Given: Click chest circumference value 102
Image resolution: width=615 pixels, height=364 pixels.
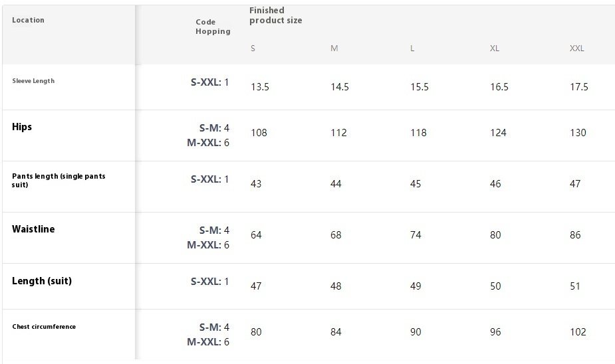Looking at the screenshot, I should click(x=578, y=332).
